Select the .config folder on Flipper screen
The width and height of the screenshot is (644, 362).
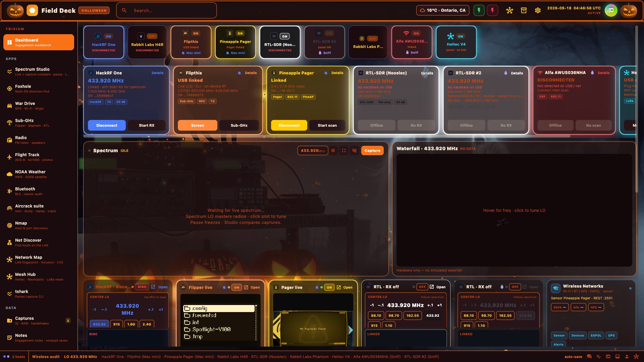(x=219, y=308)
